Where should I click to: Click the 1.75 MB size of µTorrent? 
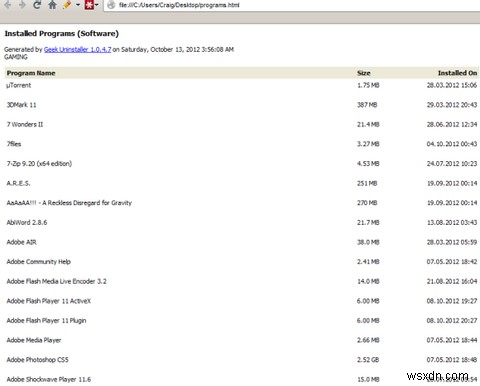pos(368,85)
